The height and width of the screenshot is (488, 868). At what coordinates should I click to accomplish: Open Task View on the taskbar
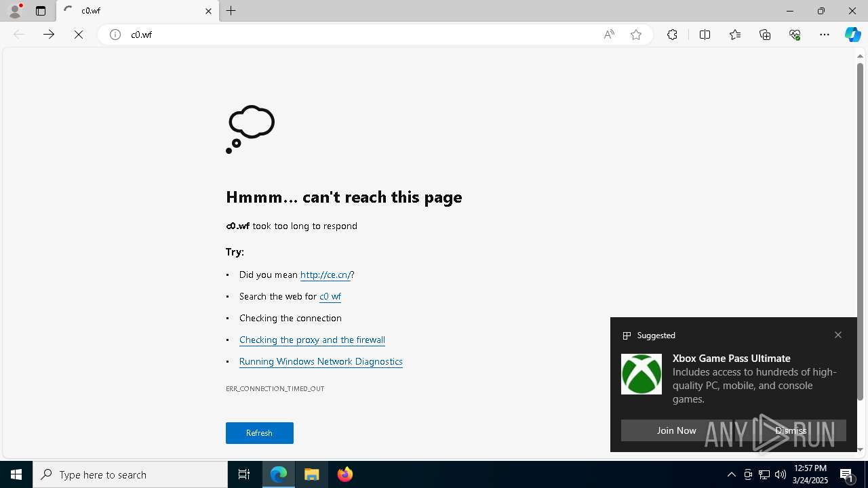coord(244,474)
